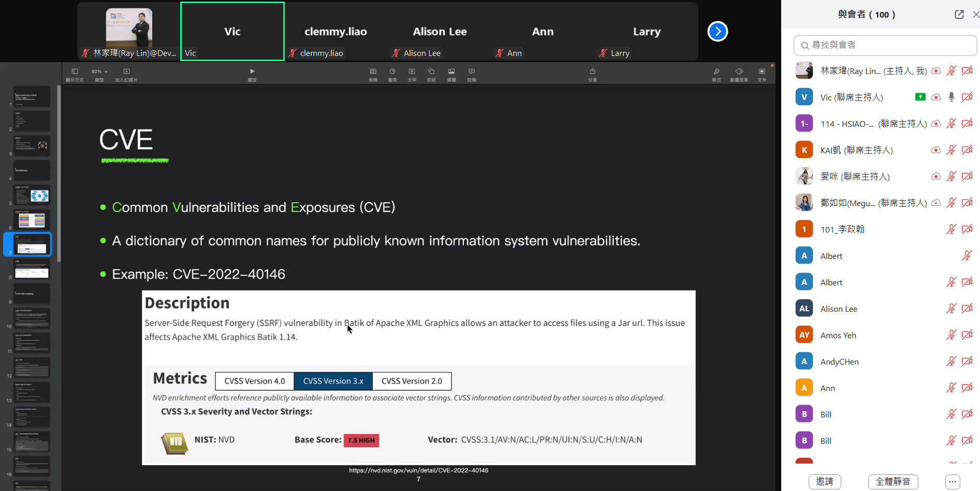
Task: Click the Comment icon in toolbar
Action: (x=472, y=71)
